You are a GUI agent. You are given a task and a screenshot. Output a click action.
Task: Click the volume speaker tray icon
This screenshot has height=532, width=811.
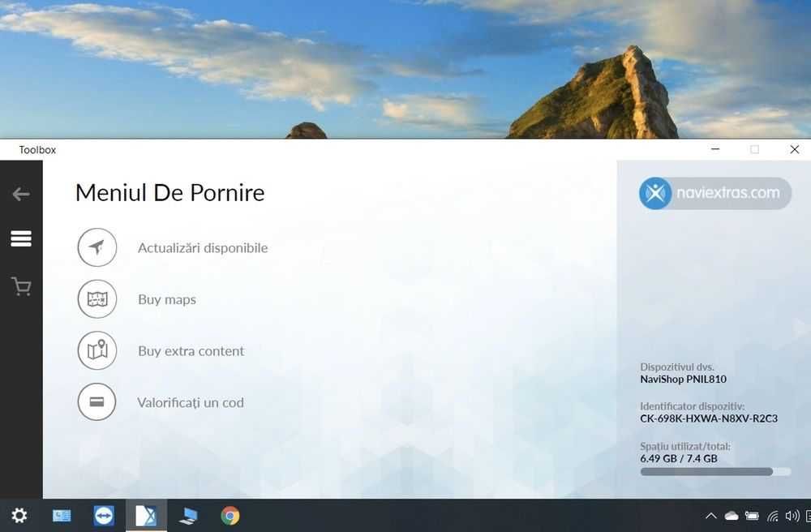click(x=792, y=516)
